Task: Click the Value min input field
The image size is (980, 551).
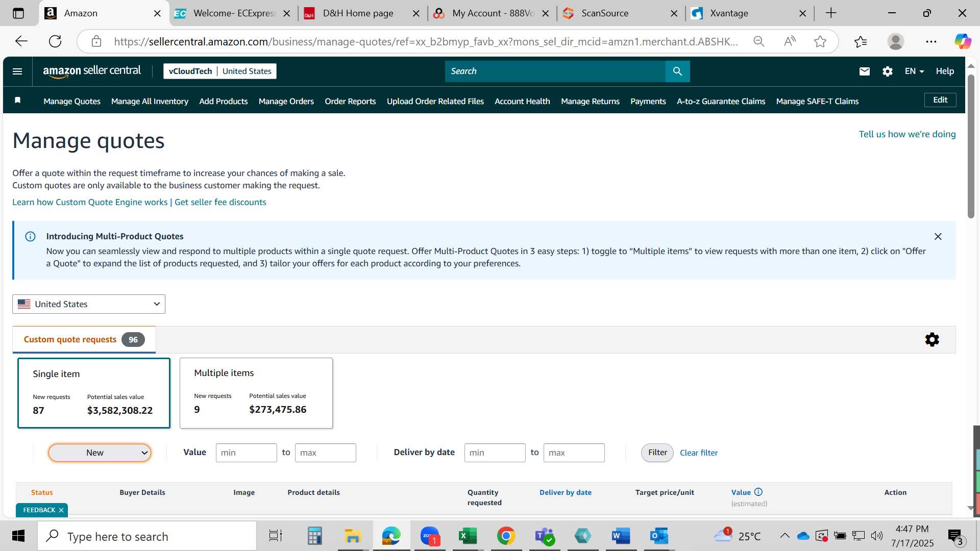Action: [x=247, y=453]
